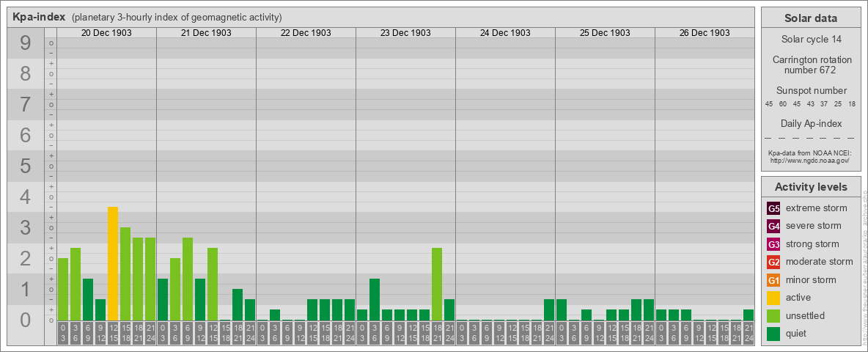Select the dark green 'quiet' legend swatch

773,333
